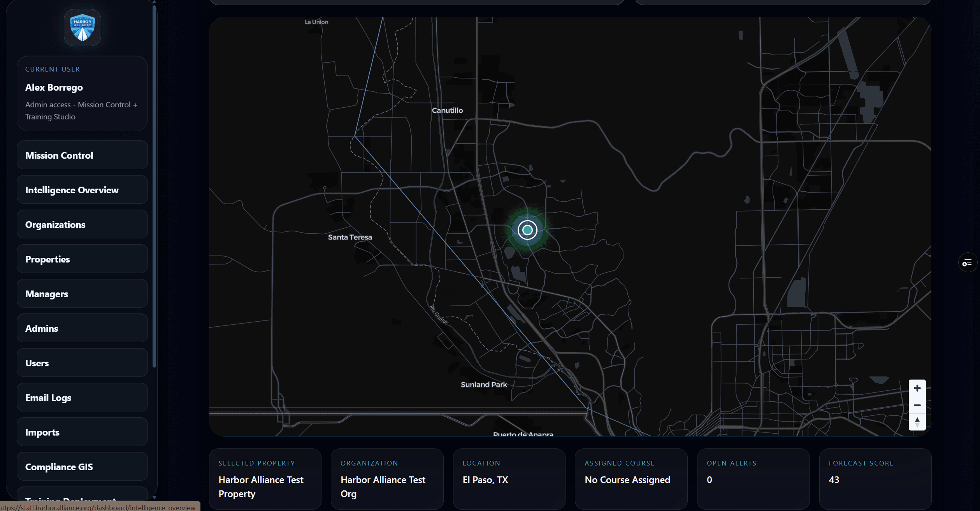Image resolution: width=980 pixels, height=511 pixels.
Task: Click the Assigned Course card
Action: coord(631,479)
